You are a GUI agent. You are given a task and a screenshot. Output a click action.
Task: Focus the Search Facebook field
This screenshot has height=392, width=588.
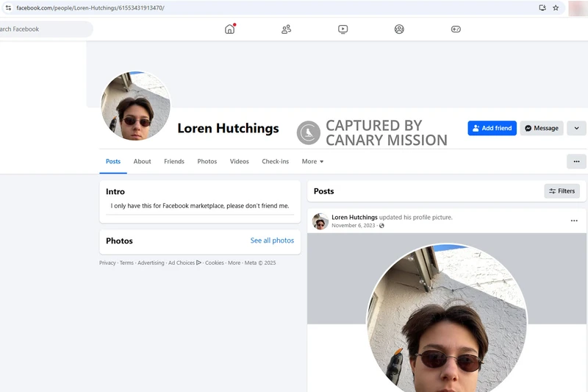tap(45, 29)
